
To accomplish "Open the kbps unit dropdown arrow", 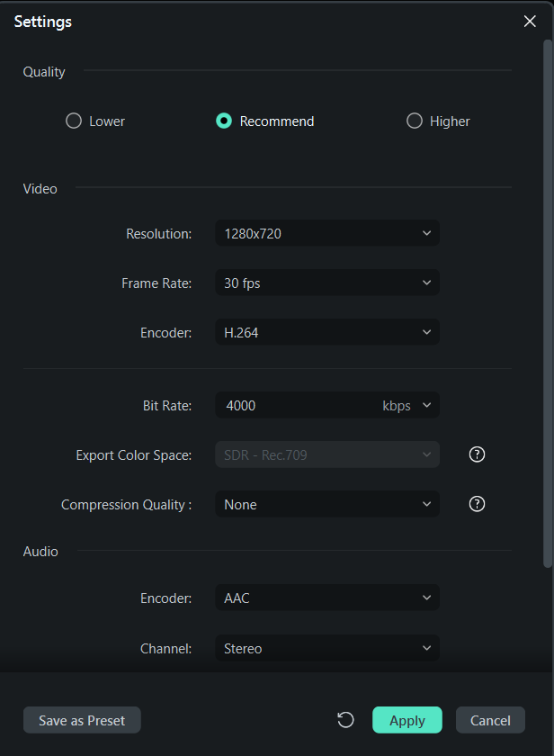I will point(426,405).
